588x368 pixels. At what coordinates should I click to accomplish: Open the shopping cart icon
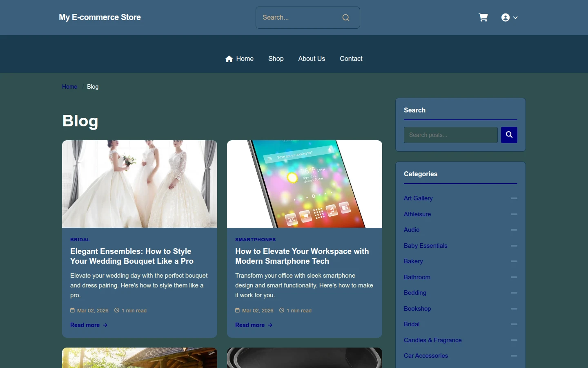(x=483, y=18)
